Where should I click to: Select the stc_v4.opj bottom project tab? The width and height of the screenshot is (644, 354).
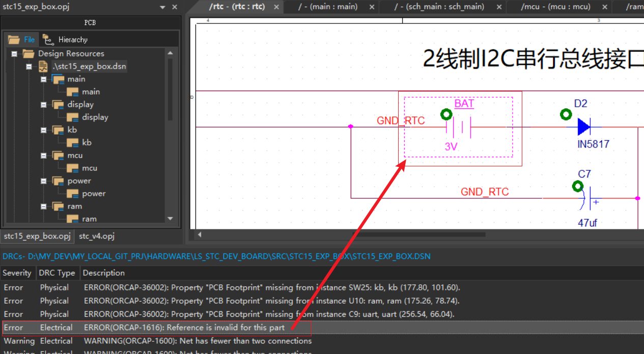click(x=97, y=236)
